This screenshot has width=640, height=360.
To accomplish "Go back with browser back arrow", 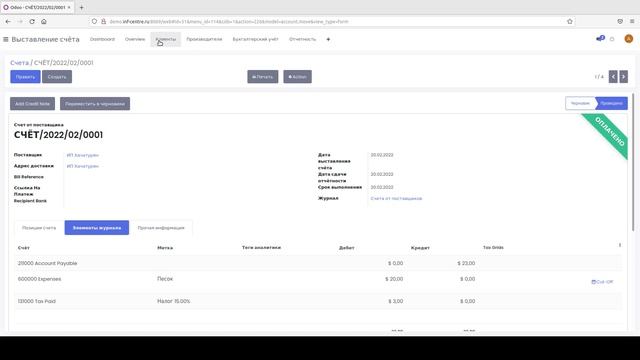I will click(x=8, y=21).
